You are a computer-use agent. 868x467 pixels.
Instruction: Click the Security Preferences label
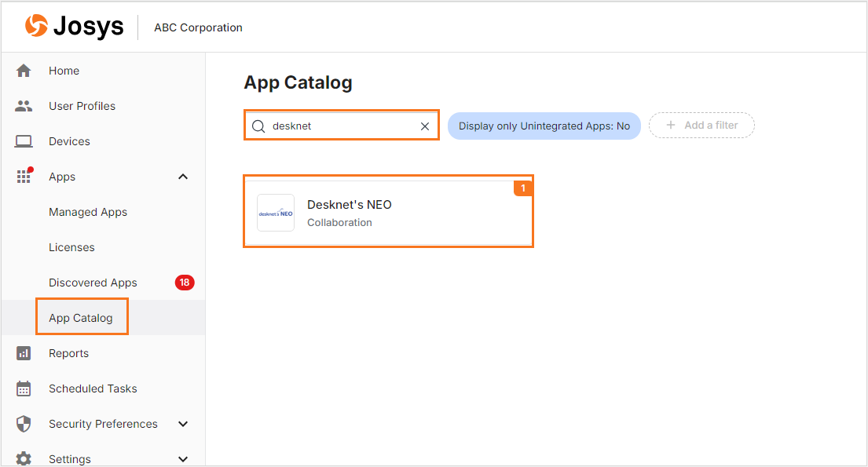pos(103,424)
